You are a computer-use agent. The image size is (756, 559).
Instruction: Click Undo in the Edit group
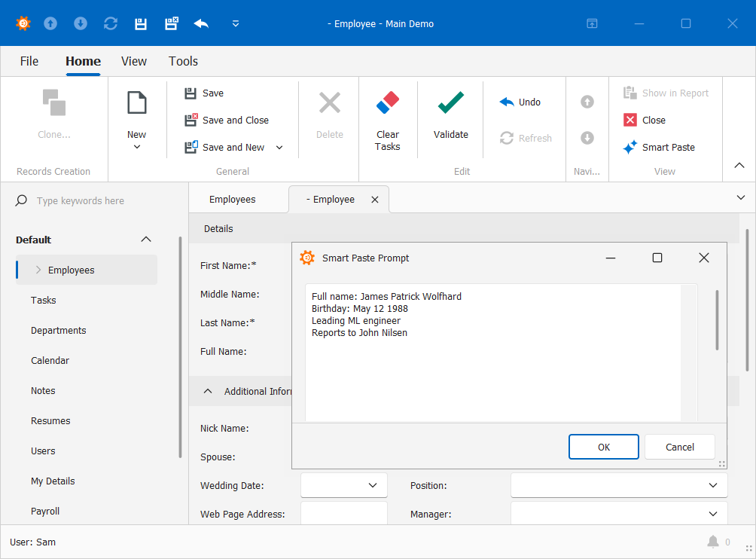tap(520, 102)
